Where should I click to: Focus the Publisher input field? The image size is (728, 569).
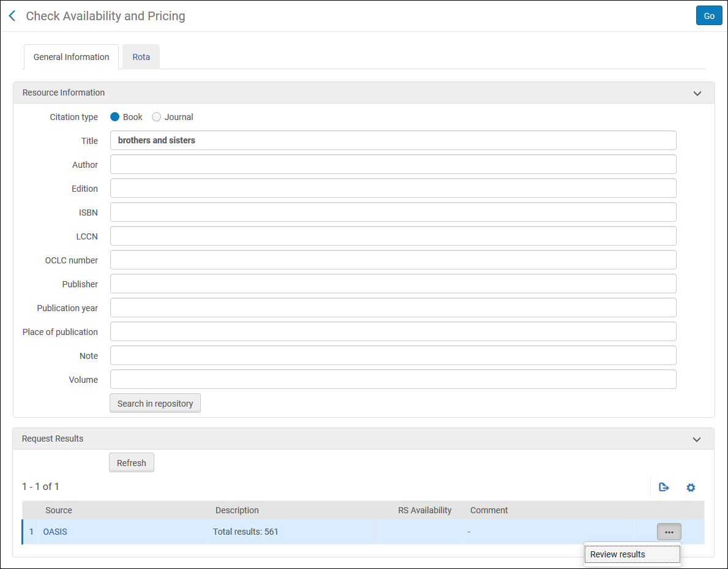(x=393, y=284)
